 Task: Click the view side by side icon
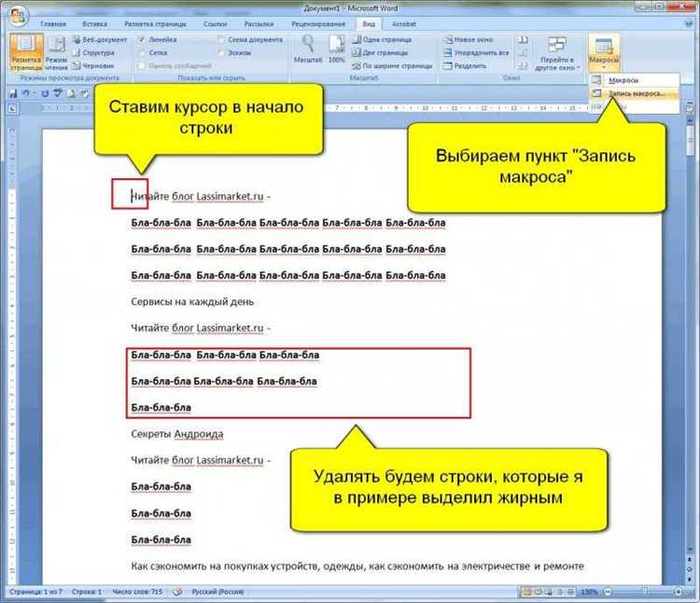[523, 40]
